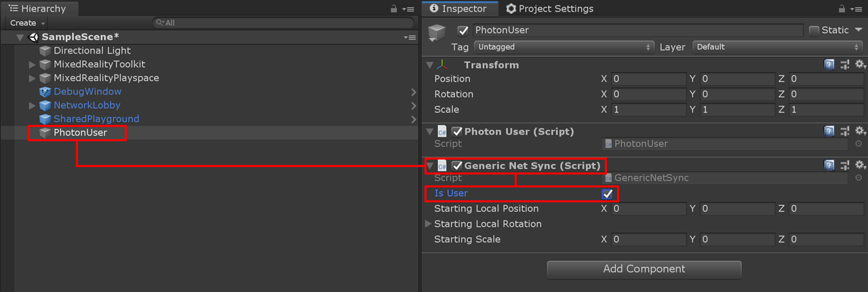
Task: Expand the NetworkLobby object
Action: (32, 105)
